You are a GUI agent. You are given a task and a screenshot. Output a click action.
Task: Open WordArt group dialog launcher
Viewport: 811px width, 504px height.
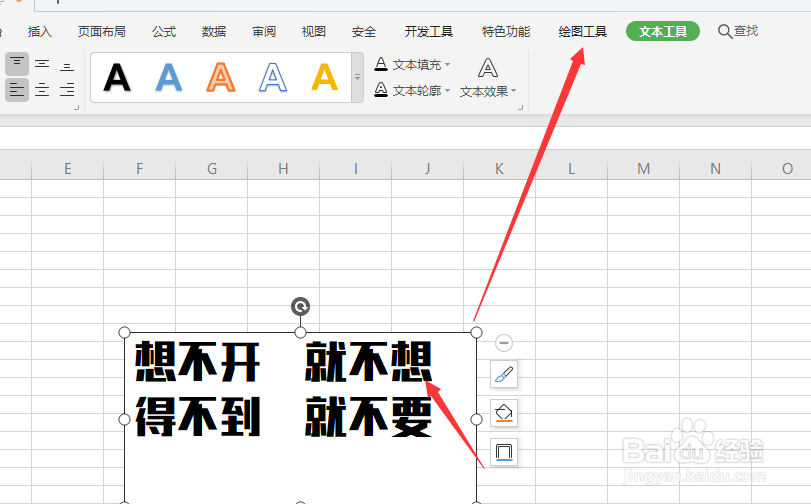click(520, 107)
